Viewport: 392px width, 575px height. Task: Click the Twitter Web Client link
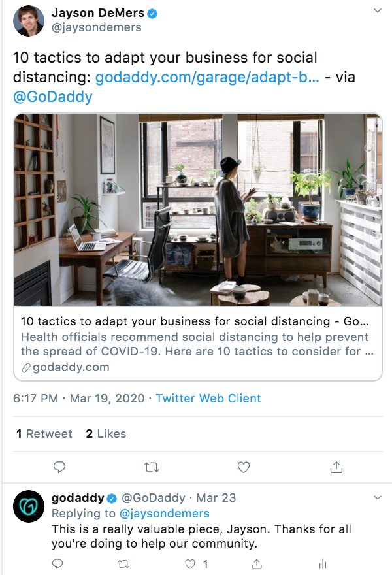coord(208,398)
